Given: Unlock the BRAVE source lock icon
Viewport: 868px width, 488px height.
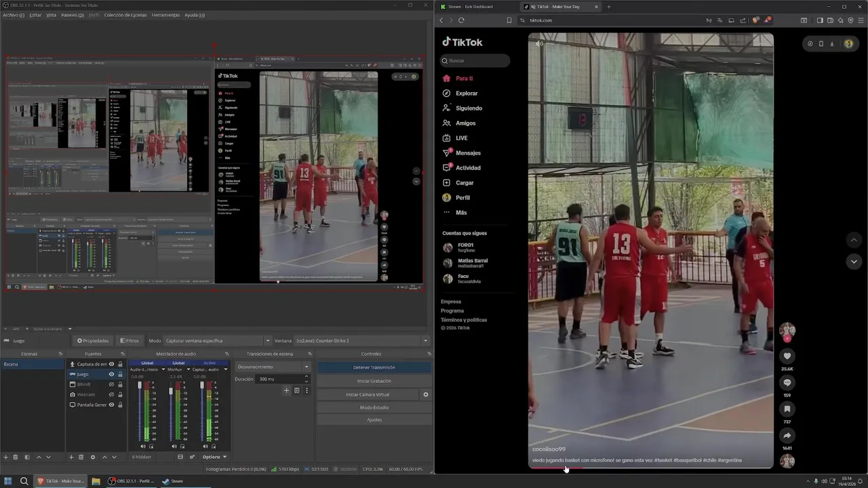Looking at the screenshot, I should (x=120, y=384).
